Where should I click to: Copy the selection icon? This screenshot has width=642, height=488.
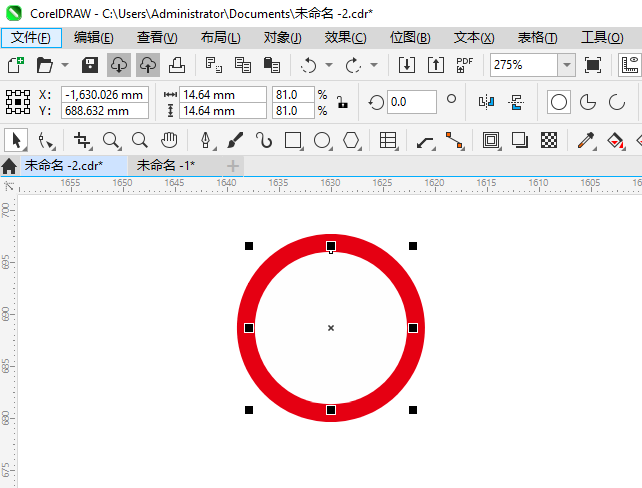click(243, 65)
